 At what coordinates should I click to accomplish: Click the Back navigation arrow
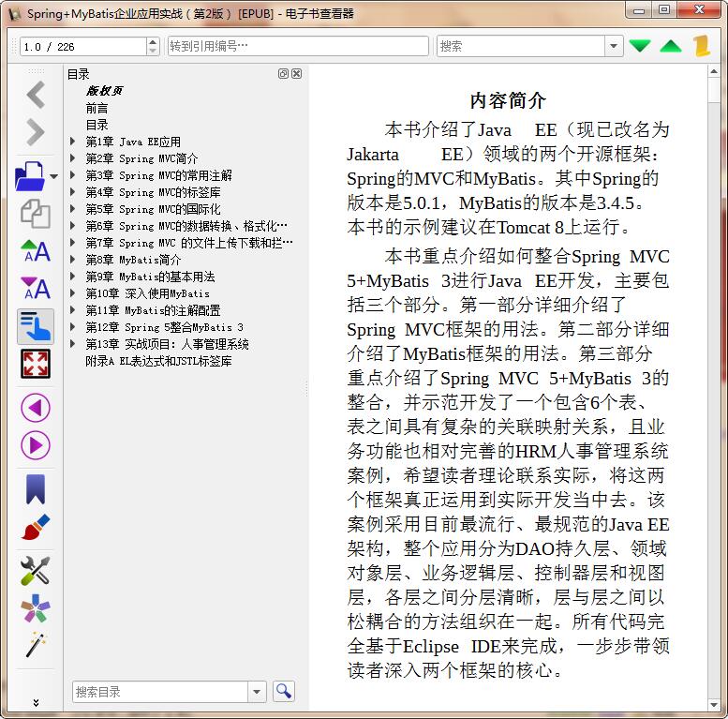coord(36,95)
